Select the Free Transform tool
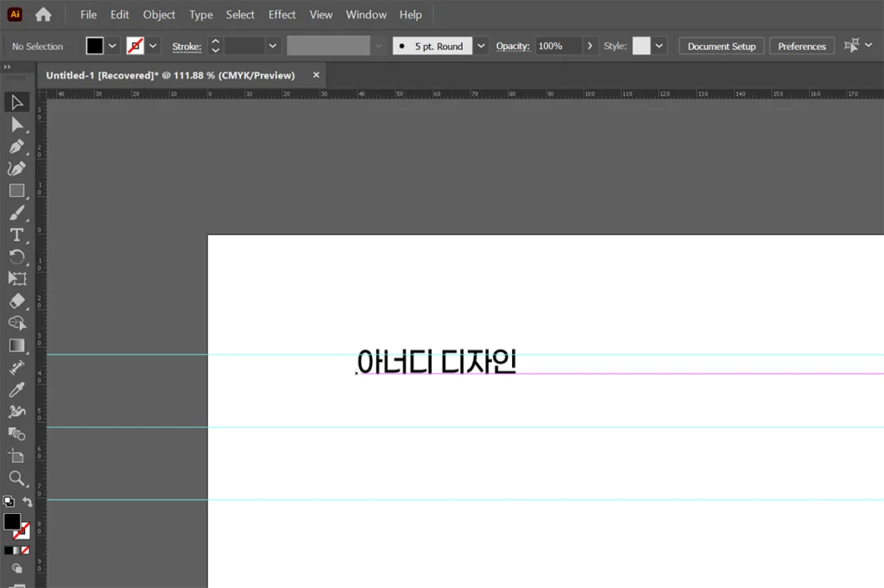Image resolution: width=884 pixels, height=588 pixels. tap(16, 279)
